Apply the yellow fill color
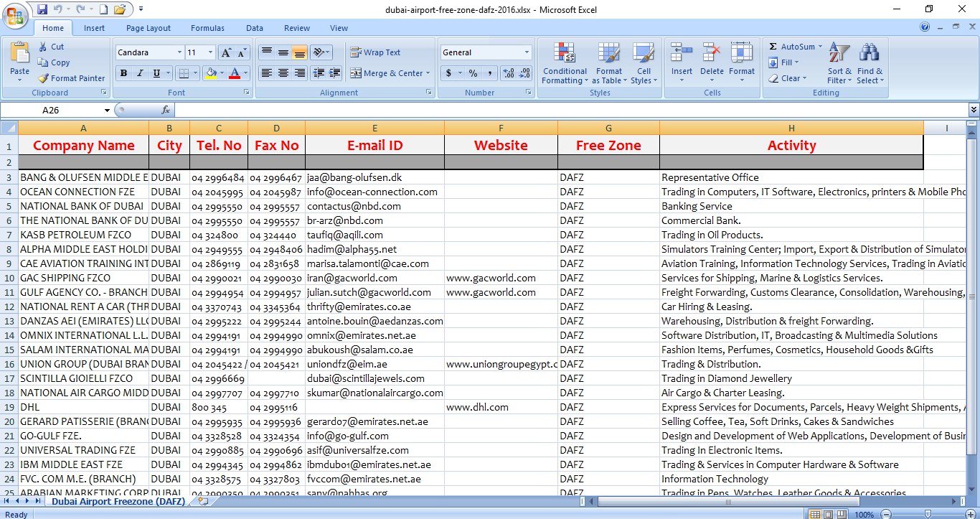980x519 pixels. (x=211, y=73)
